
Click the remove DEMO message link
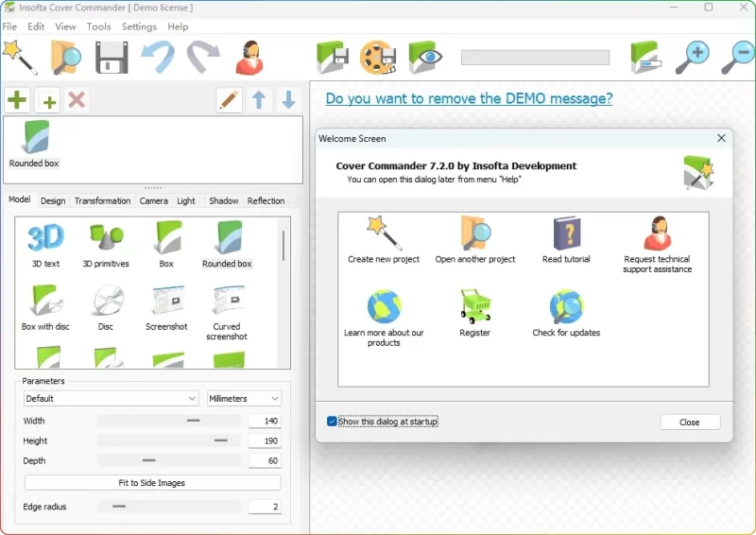click(469, 98)
